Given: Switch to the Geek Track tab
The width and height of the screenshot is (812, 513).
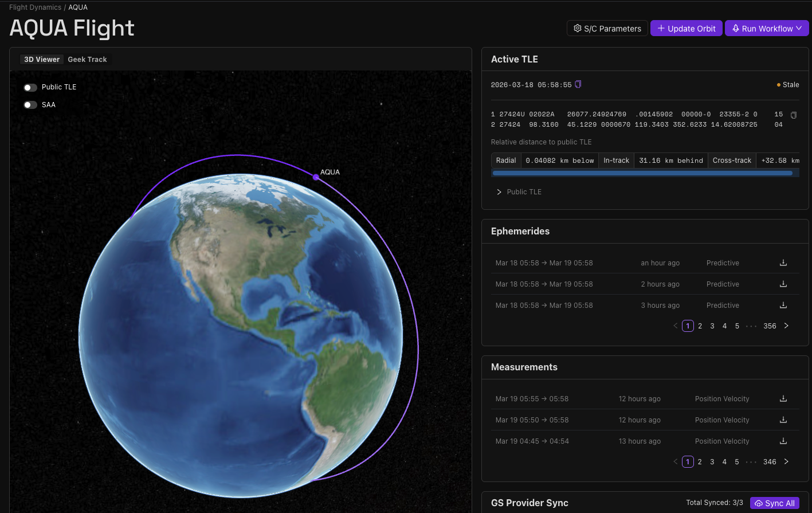Looking at the screenshot, I should coord(87,60).
